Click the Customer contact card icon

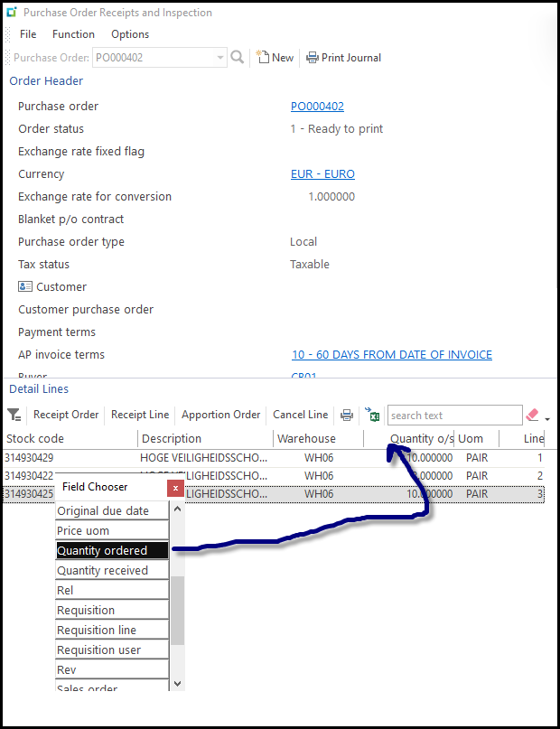pyautogui.click(x=25, y=287)
